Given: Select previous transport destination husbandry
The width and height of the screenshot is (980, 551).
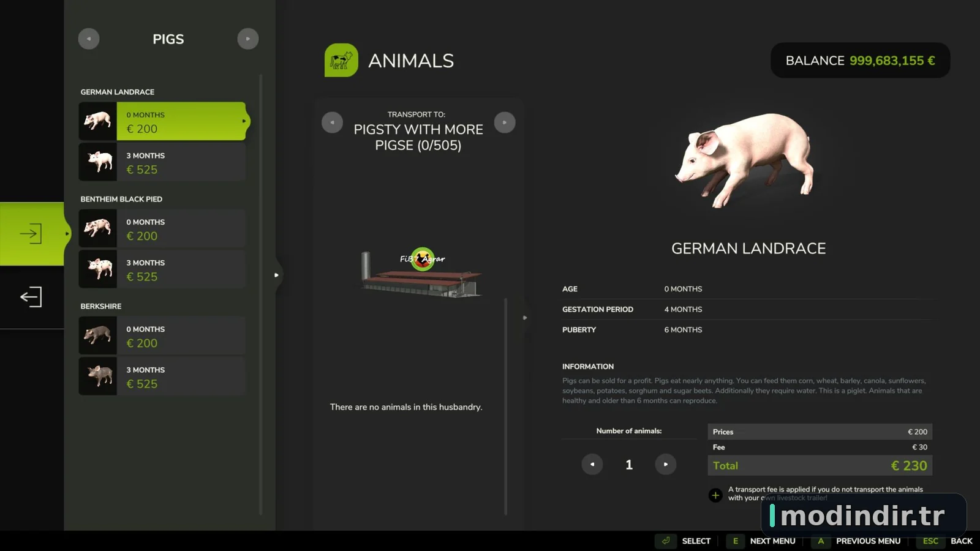Looking at the screenshot, I should pos(332,122).
